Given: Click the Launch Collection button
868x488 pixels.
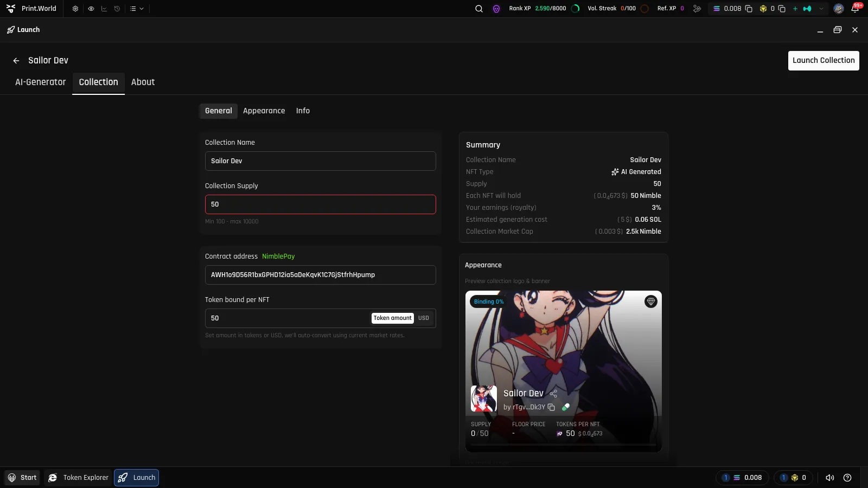Looking at the screenshot, I should 824,61.
